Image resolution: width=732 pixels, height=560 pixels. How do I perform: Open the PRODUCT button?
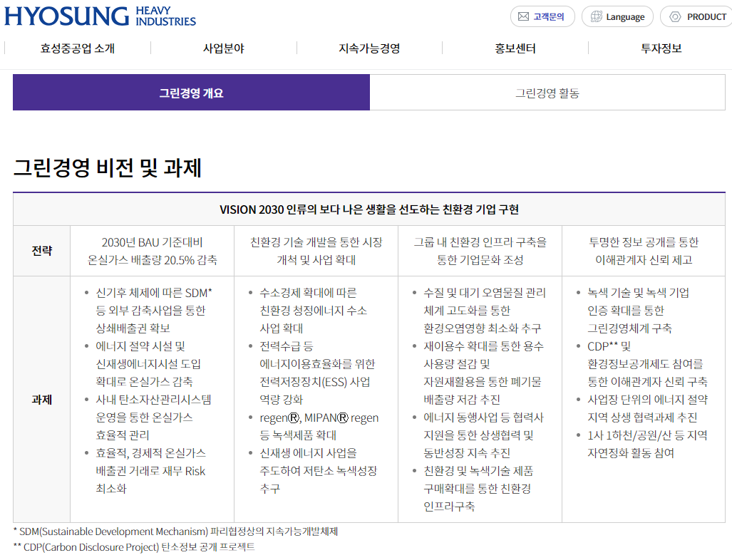tap(696, 17)
